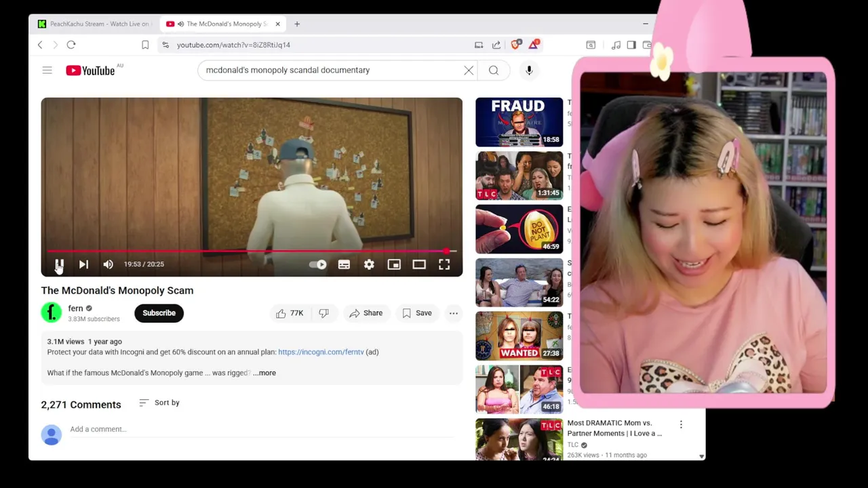868x488 pixels.
Task: Click the Add a comment field
Action: 261,429
